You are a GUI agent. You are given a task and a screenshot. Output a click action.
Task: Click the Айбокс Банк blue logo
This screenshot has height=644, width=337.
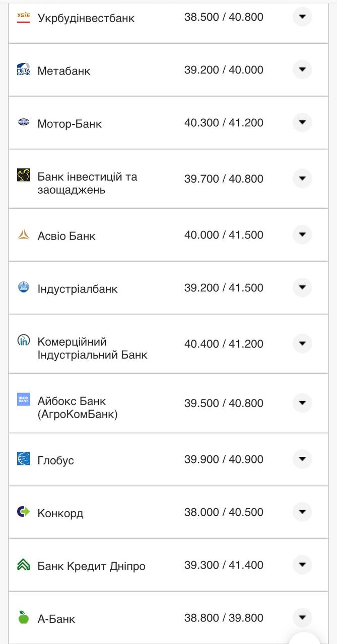click(24, 399)
